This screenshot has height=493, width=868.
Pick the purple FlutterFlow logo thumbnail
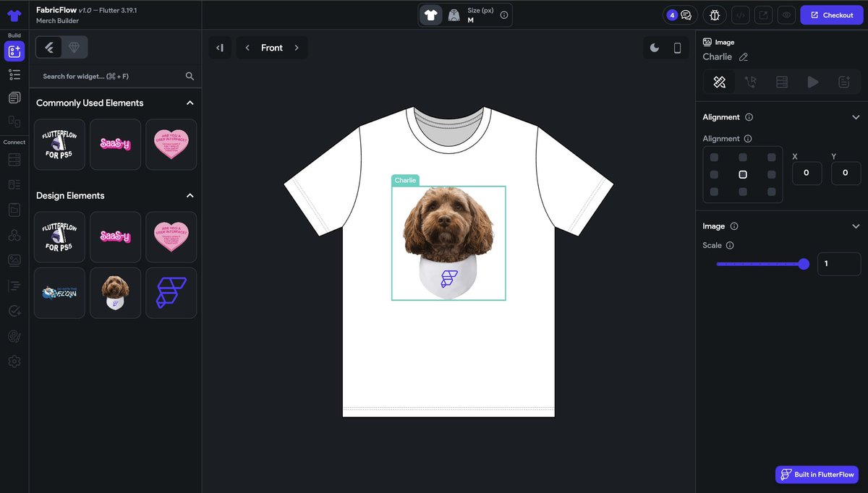pos(171,293)
